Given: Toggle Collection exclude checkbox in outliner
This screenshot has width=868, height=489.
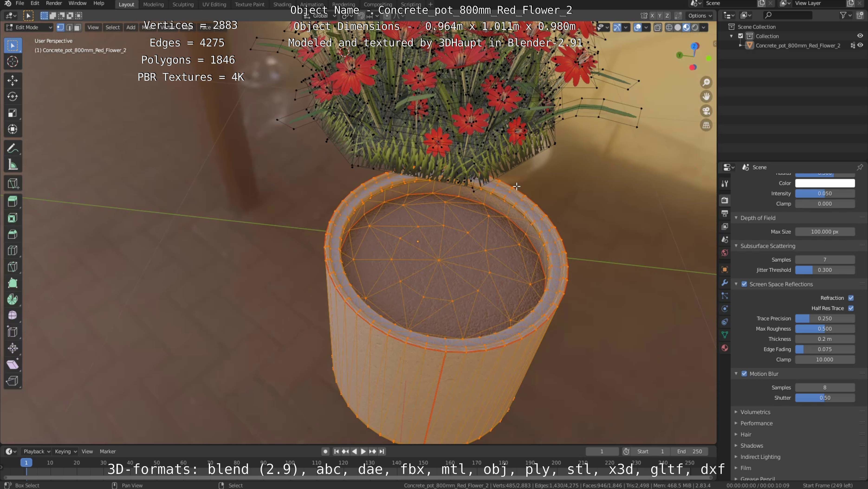Looking at the screenshot, I should point(741,36).
